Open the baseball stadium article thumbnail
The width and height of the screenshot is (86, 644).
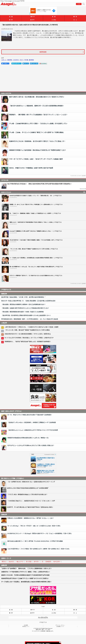(7, 36)
